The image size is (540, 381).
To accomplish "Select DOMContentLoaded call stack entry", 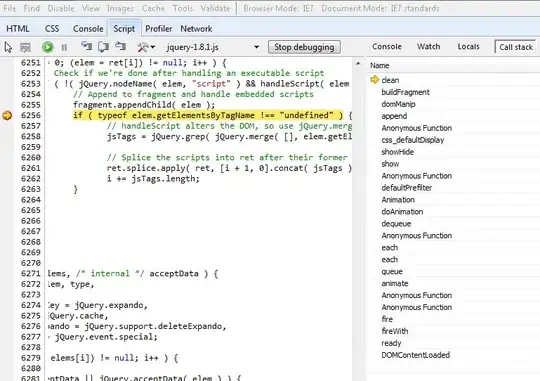I will click(x=415, y=355).
